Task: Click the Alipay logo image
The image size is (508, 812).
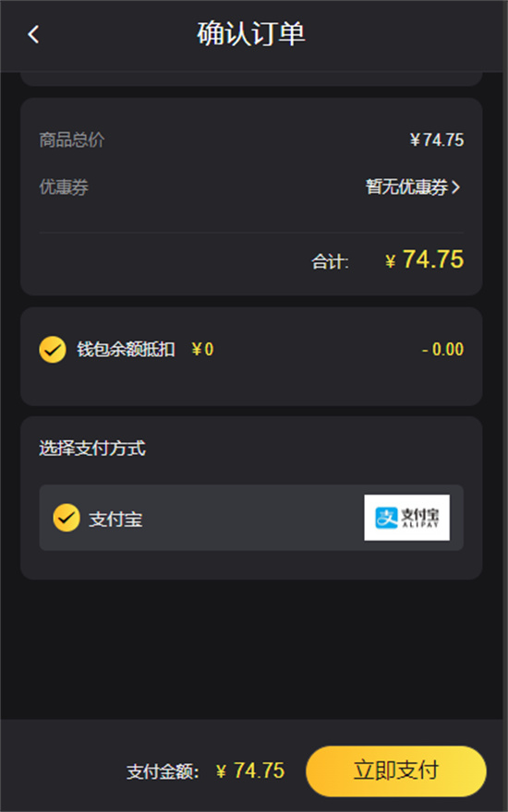Action: pyautogui.click(x=407, y=518)
